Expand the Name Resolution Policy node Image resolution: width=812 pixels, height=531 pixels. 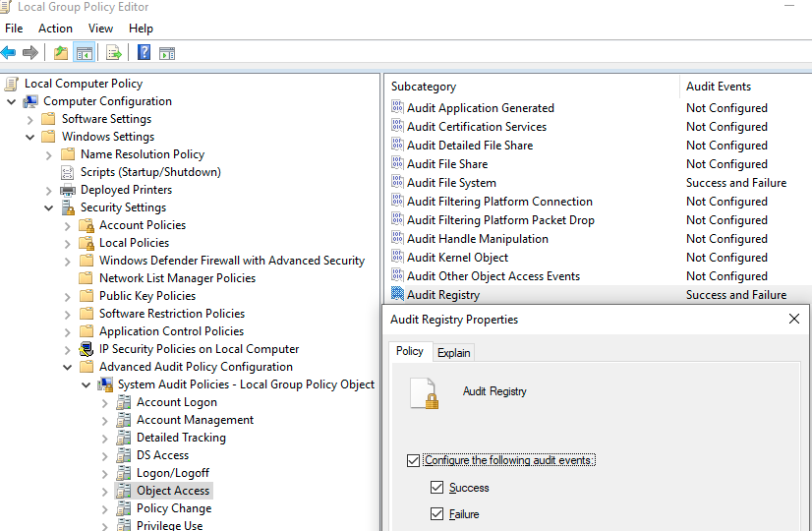[x=49, y=155]
